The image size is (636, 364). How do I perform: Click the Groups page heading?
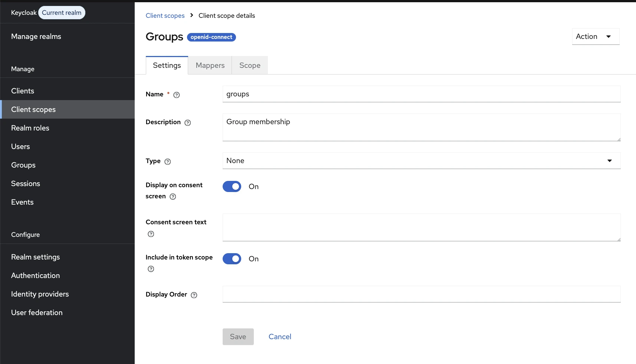[x=164, y=37]
